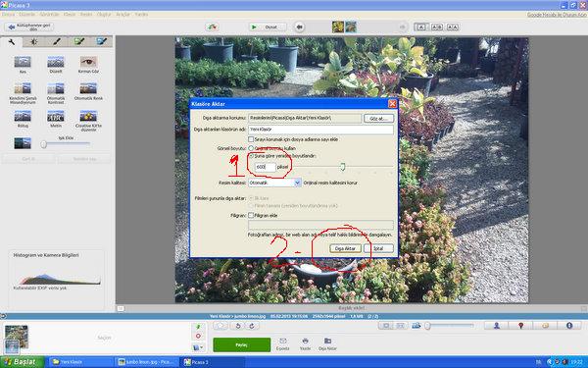Enable the Filigran ekle checkbox
The width and height of the screenshot is (588, 368).
[x=251, y=216]
